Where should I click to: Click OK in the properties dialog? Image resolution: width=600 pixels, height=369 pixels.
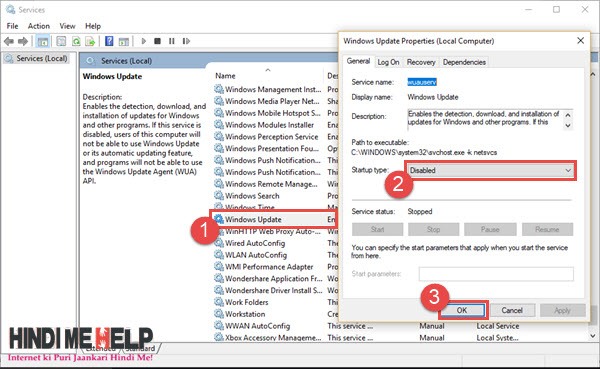(462, 310)
